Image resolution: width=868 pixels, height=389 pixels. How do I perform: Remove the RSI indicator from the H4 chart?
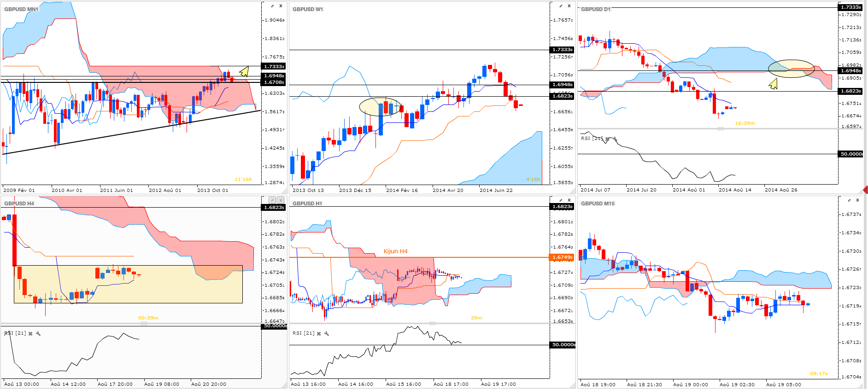point(30,334)
